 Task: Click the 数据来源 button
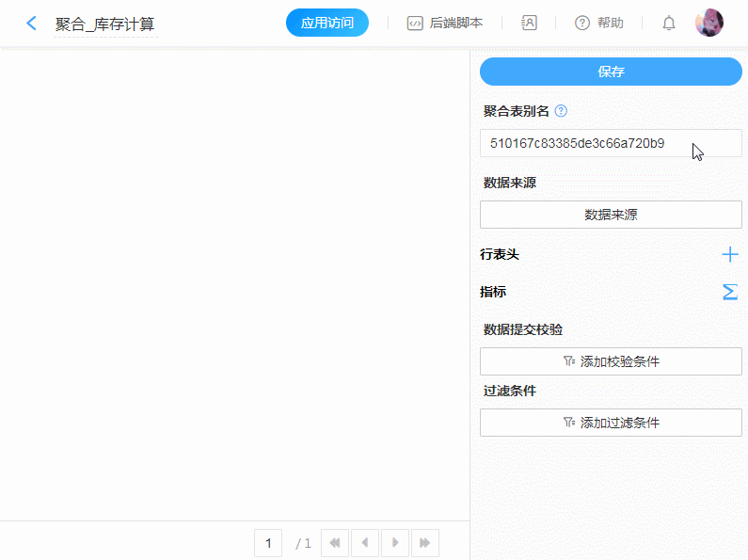click(611, 215)
